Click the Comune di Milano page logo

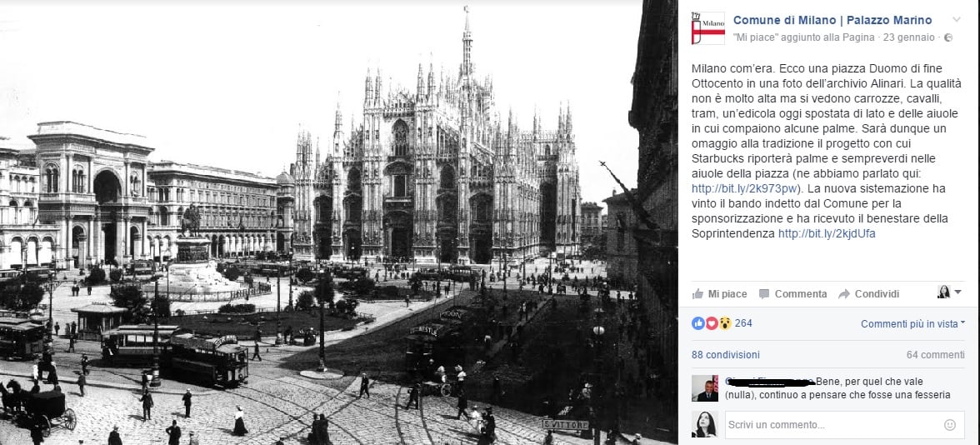(x=708, y=28)
